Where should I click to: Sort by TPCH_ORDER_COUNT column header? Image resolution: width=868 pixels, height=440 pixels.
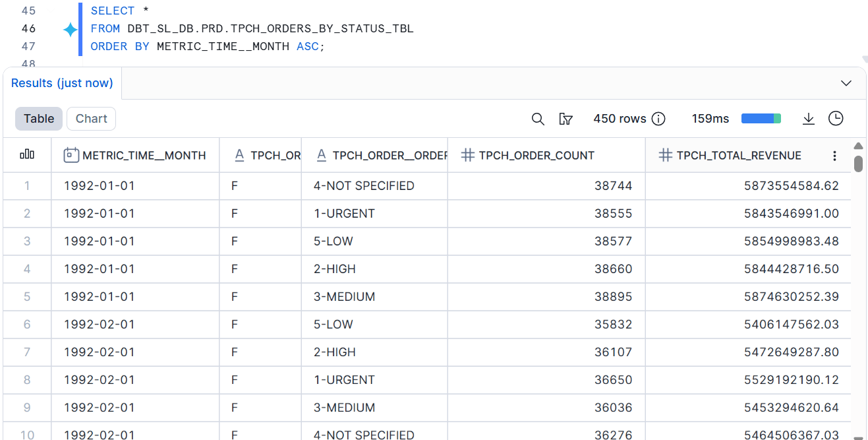[x=536, y=156]
